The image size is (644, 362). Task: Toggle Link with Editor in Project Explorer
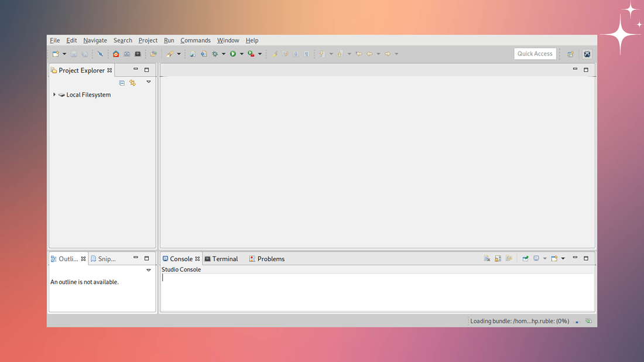click(x=133, y=83)
